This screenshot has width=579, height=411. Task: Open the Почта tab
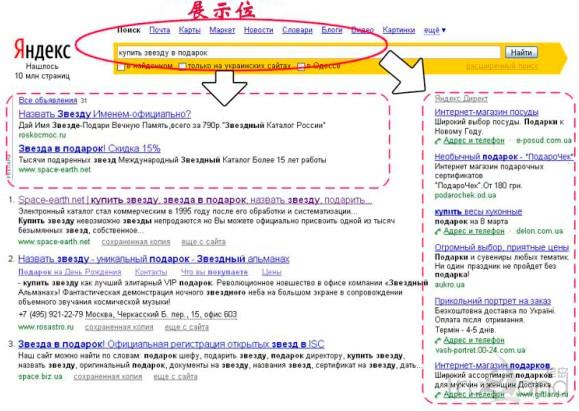[160, 30]
